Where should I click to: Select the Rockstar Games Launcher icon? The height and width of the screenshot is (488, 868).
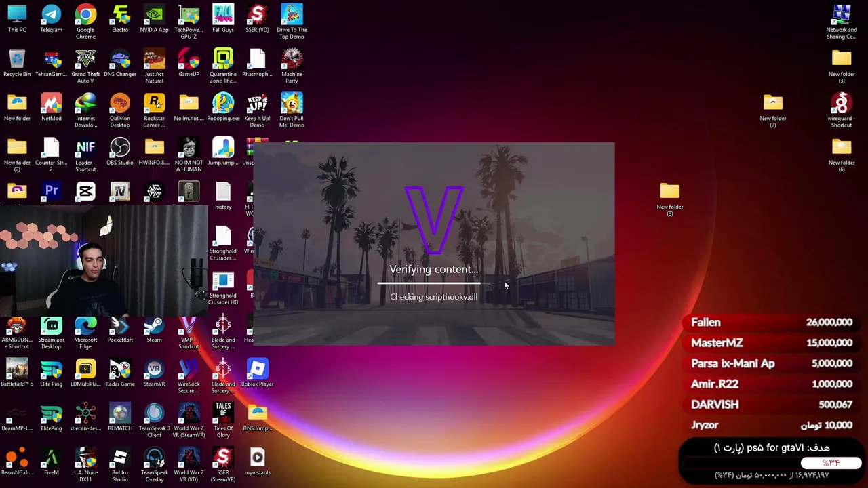point(154,110)
